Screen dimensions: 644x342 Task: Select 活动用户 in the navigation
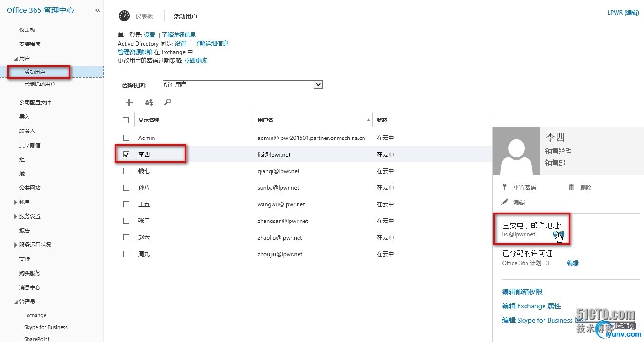[x=35, y=72]
